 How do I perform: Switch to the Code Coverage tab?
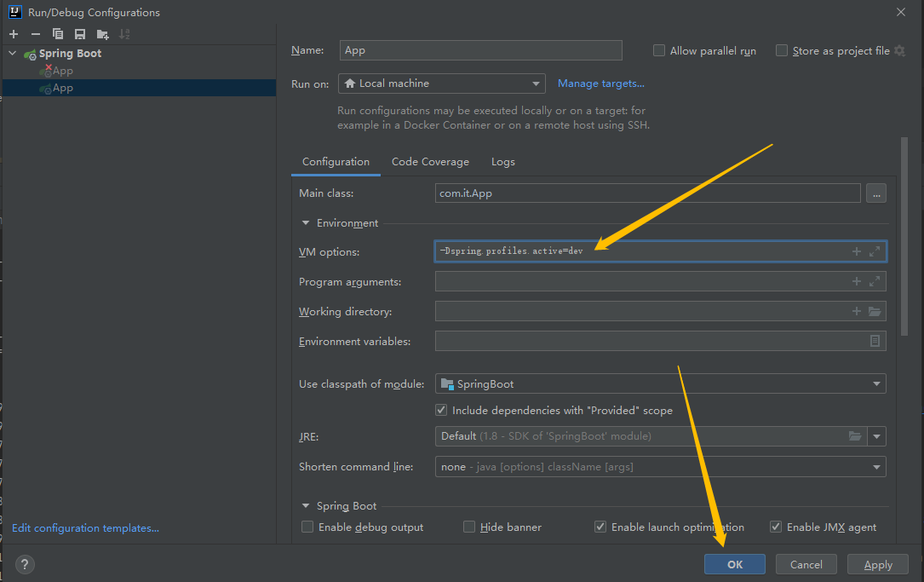coord(430,162)
